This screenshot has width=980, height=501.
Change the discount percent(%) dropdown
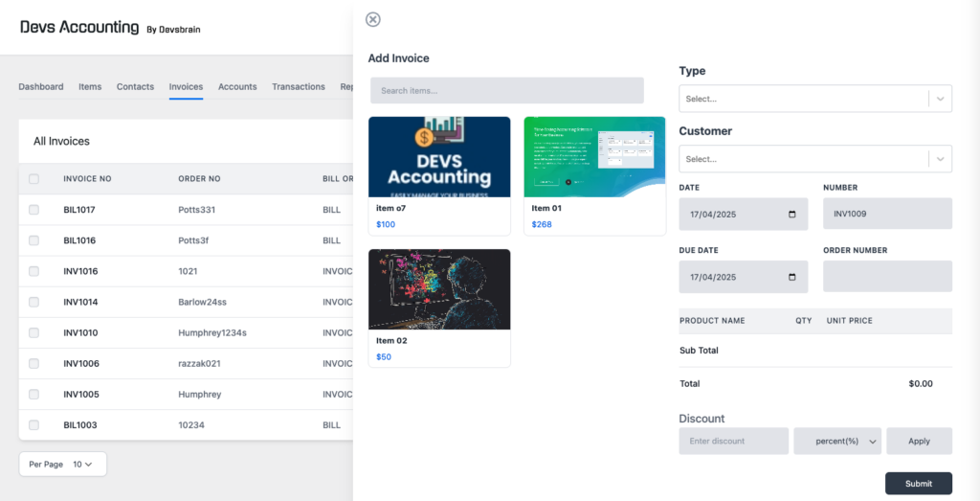[837, 441]
